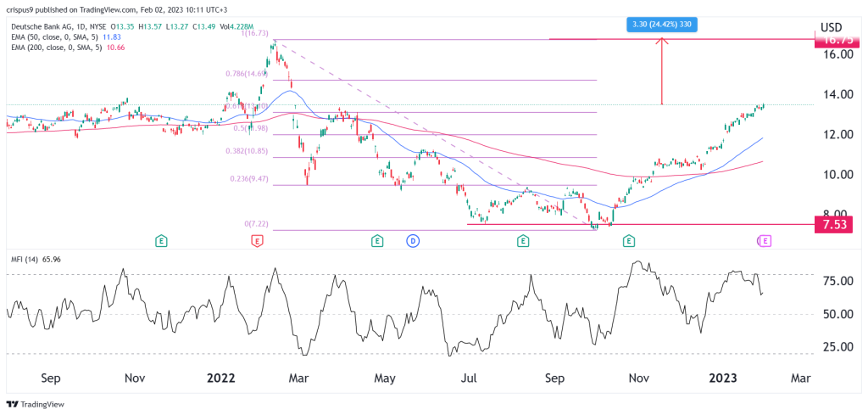Click the red earnings E marker near 2022
Screen dimensions: 868x415
pos(257,240)
